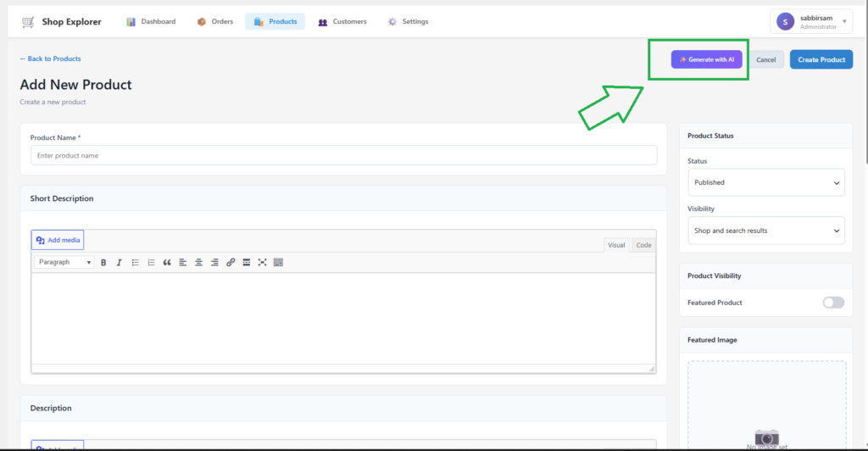Click the Product Visibility panel title
868x451 pixels.
[x=714, y=276]
